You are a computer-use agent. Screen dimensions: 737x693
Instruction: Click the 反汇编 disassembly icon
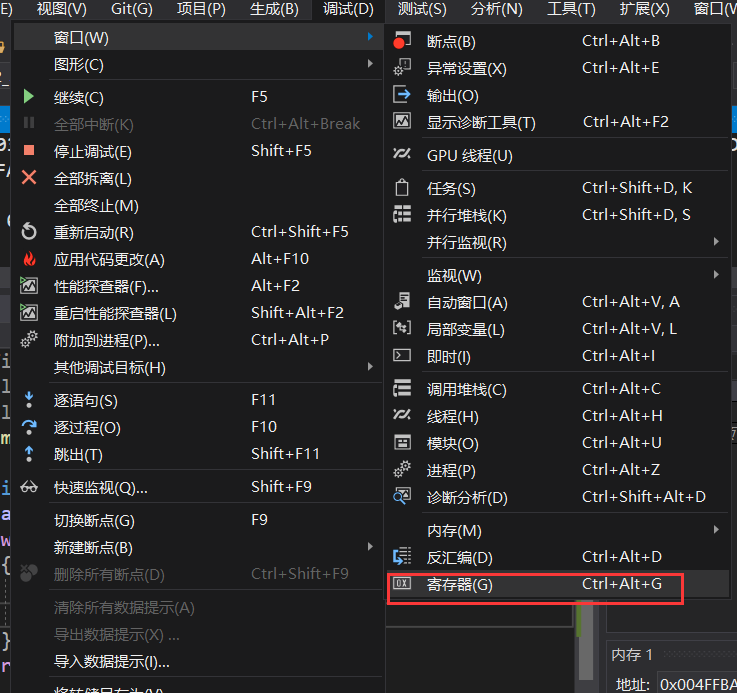coord(402,556)
